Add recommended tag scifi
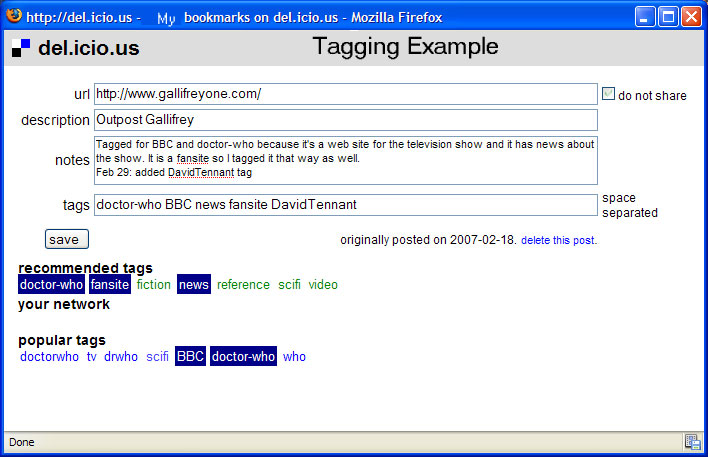 [x=289, y=284]
